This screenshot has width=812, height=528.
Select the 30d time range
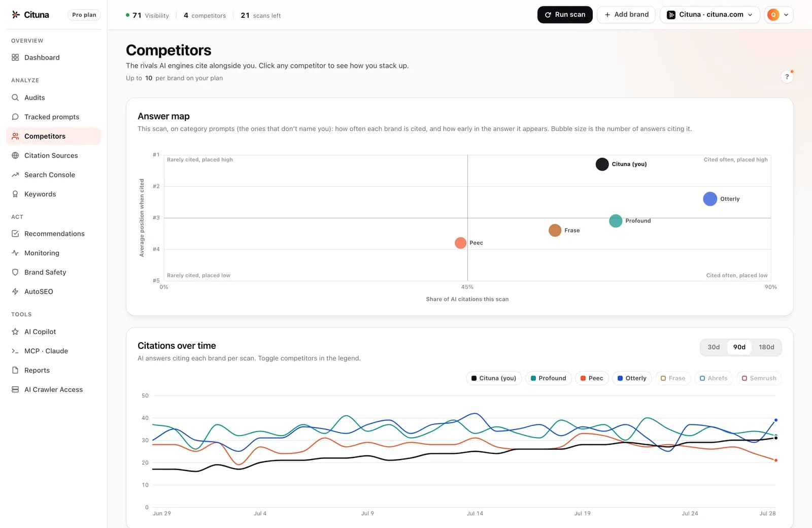pos(714,347)
